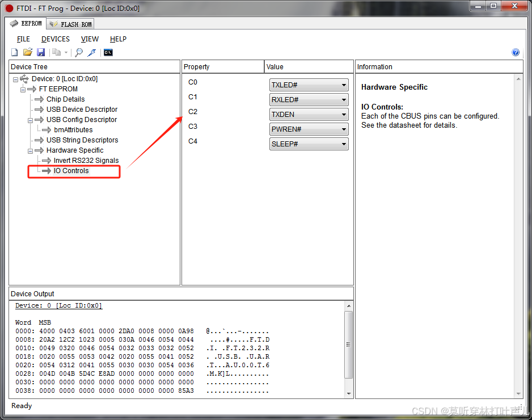Viewport: 532px width, 420px height.
Task: Open the FILE menu
Action: (x=23, y=39)
